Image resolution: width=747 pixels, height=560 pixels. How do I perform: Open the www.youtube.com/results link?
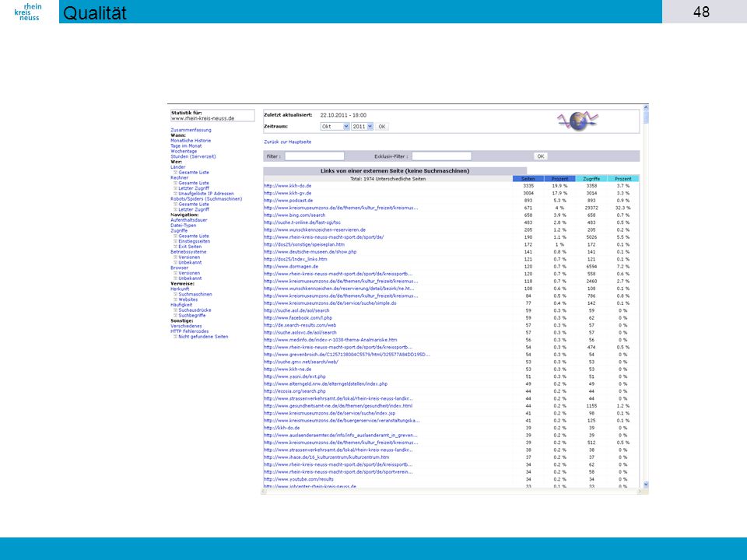coord(299,479)
